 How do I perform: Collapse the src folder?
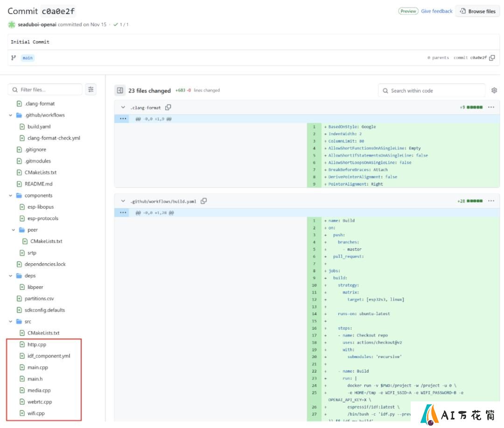(10, 322)
